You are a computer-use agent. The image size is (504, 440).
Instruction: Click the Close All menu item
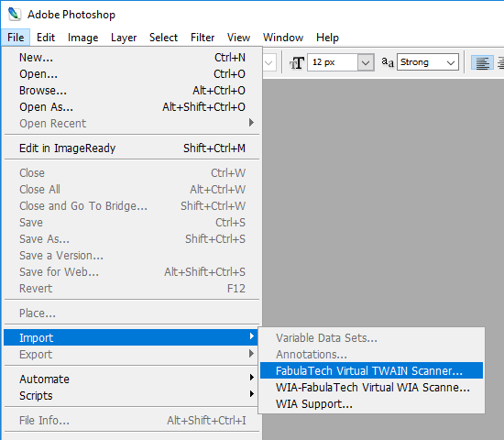pyautogui.click(x=131, y=190)
